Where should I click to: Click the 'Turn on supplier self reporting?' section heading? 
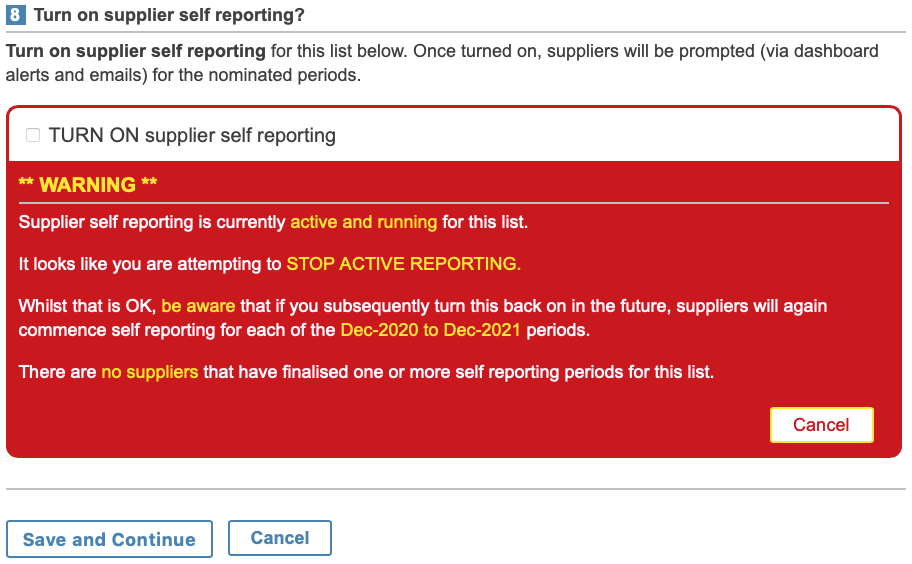point(169,15)
